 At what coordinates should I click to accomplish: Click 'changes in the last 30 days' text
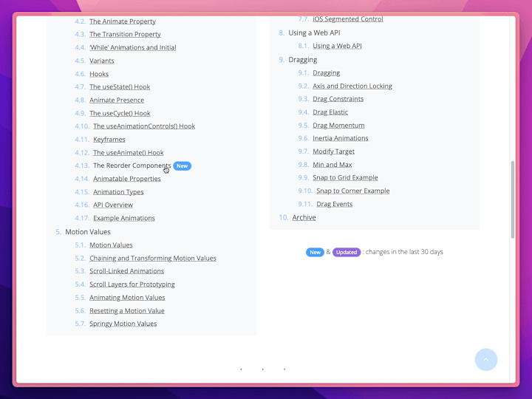404,252
